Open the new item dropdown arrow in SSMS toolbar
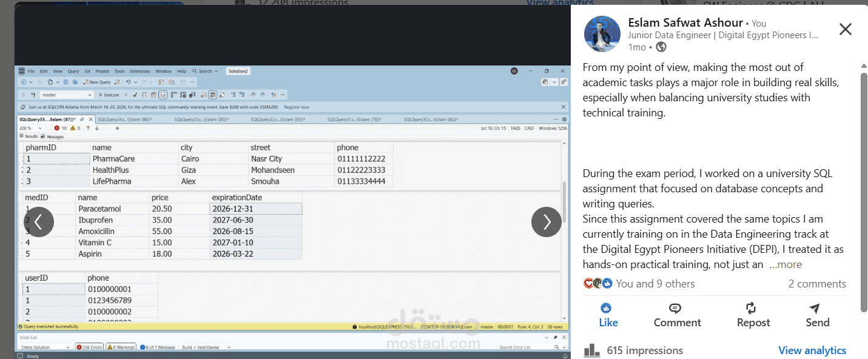This screenshot has height=359, width=868. tap(58, 82)
